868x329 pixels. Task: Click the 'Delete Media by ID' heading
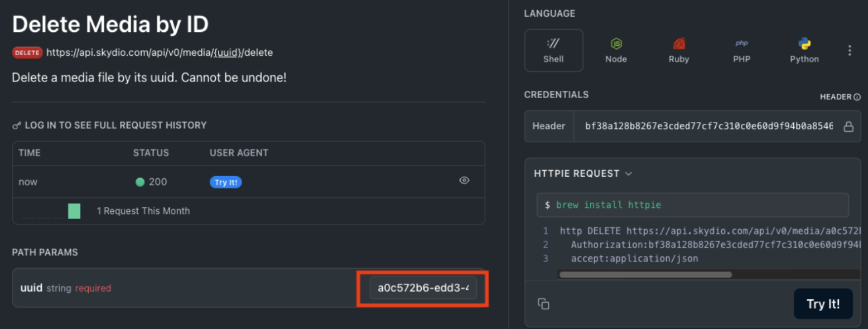(x=110, y=24)
